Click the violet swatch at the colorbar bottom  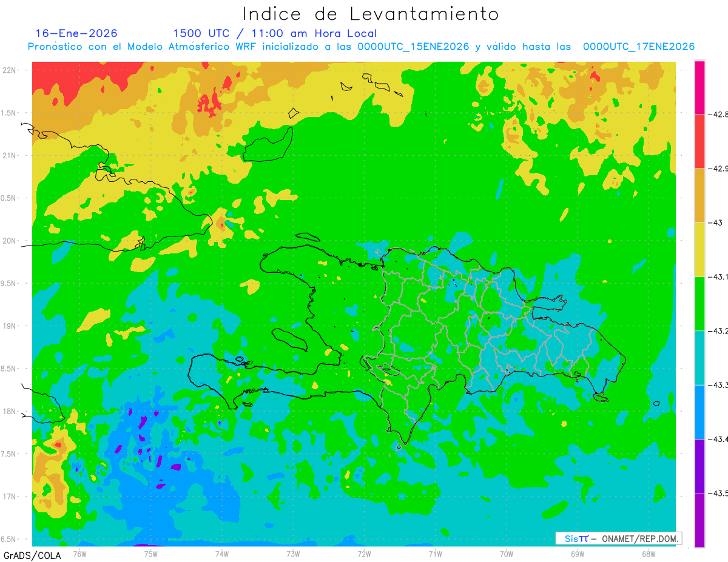pos(699,520)
